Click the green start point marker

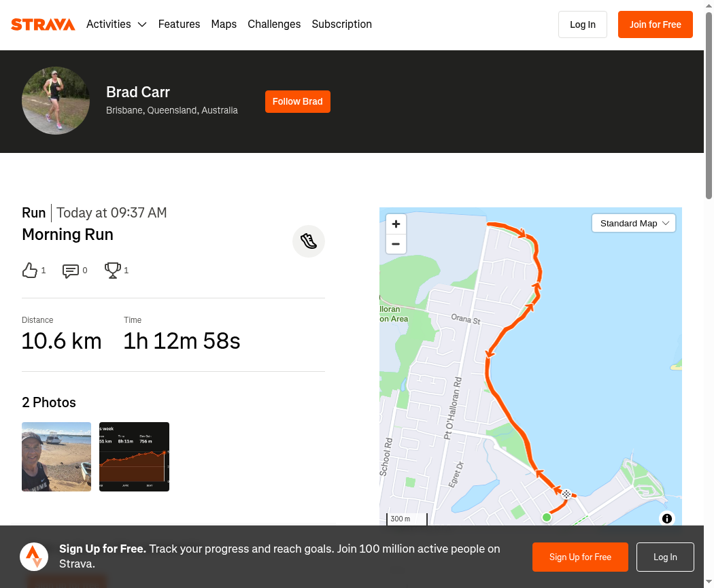coord(547,517)
